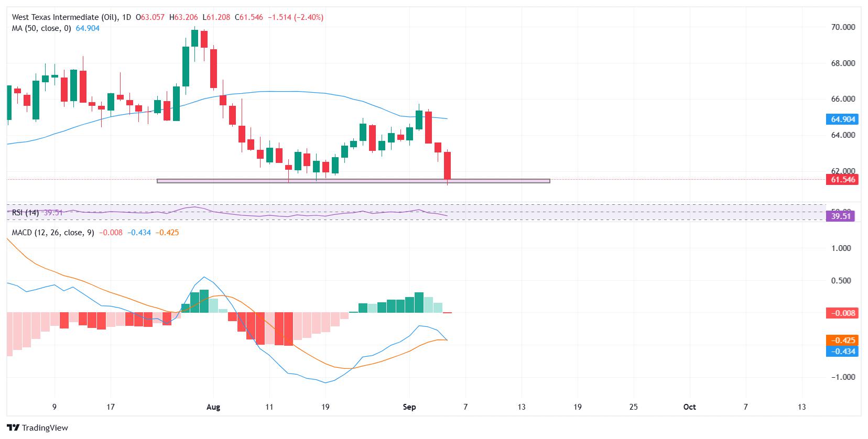868x439 pixels.
Task: Click the 1D timeframe label in header
Action: 127,17
